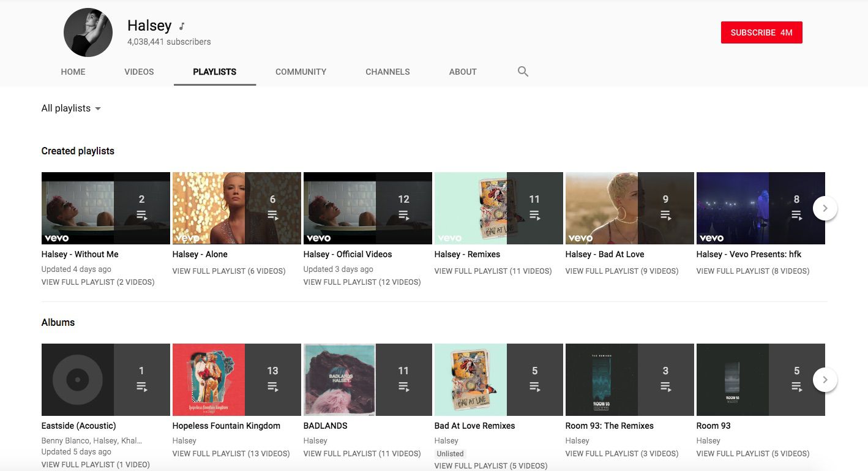Screen dimensions: 868x471
Task: Click the play-all icon on Room 93
Action: 796,386
